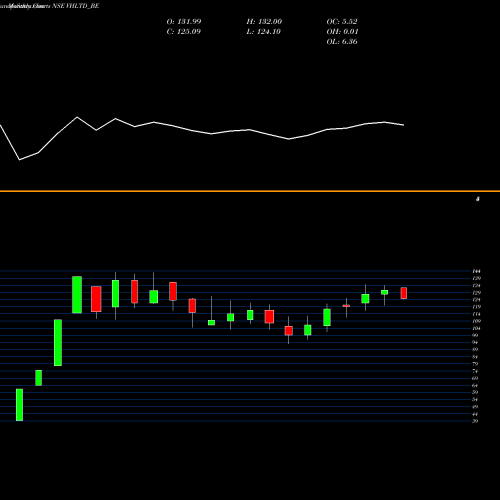Click the 139 price axis label
500x500 pixels.
[477, 278]
